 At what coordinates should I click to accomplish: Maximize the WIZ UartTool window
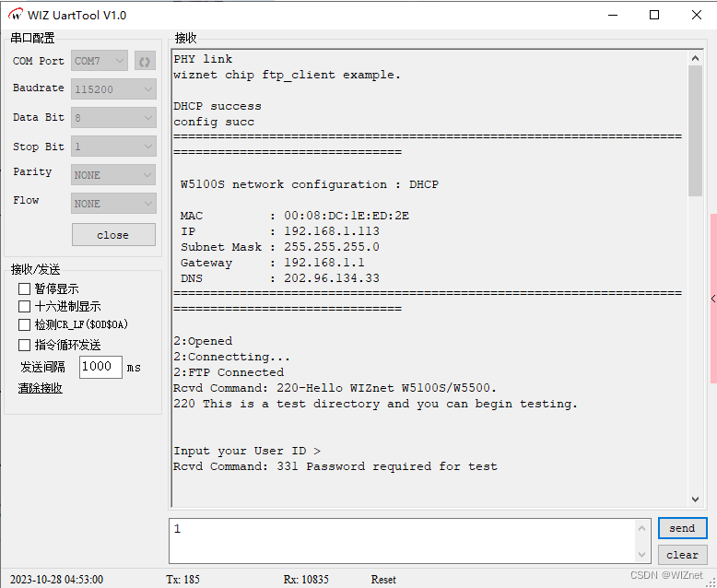(x=654, y=15)
